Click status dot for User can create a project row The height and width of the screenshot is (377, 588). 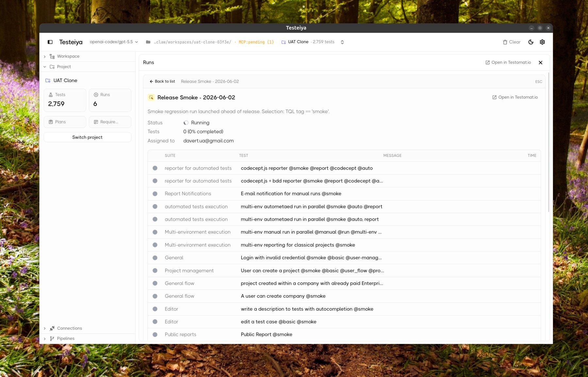155,270
